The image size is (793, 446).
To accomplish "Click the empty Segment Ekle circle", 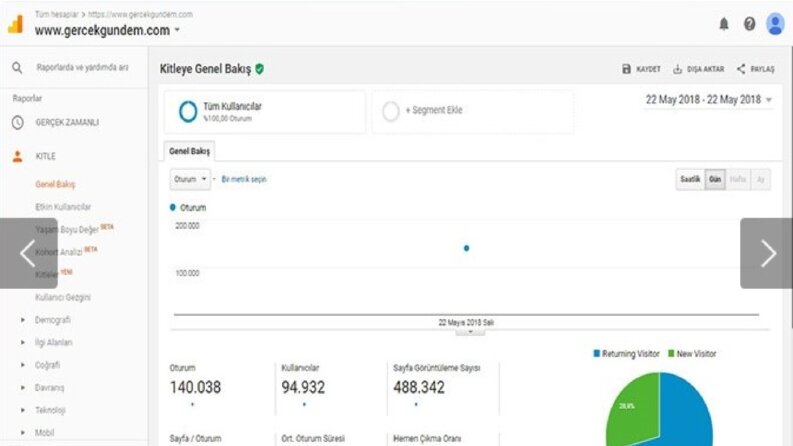I will 390,111.
